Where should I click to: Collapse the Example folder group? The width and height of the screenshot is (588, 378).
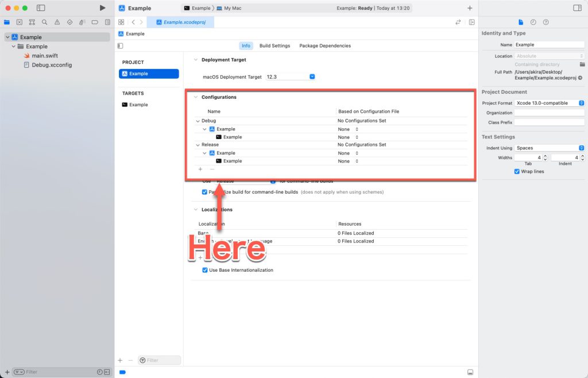(14, 47)
